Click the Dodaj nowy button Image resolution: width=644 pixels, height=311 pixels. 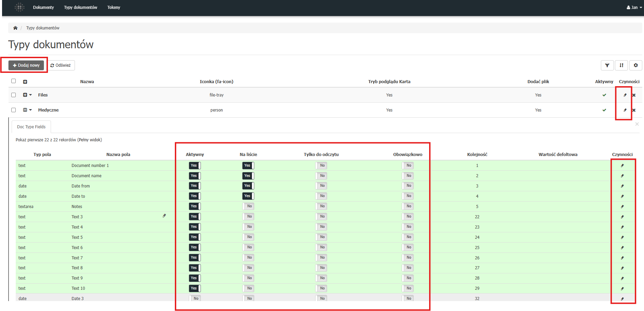click(26, 65)
